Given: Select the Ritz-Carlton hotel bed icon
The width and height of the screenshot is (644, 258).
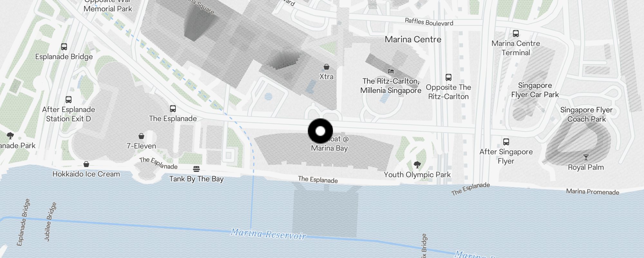Looking at the screenshot, I should [x=391, y=71].
